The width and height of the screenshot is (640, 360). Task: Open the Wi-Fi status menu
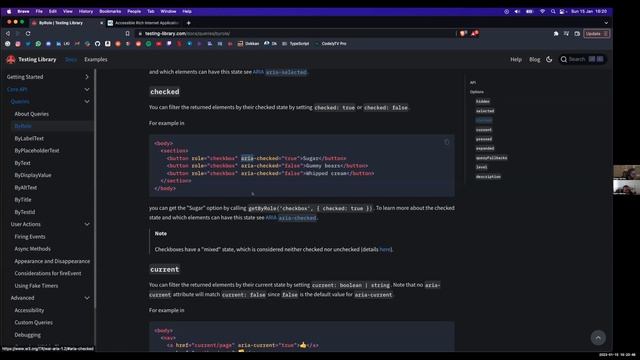(542, 11)
